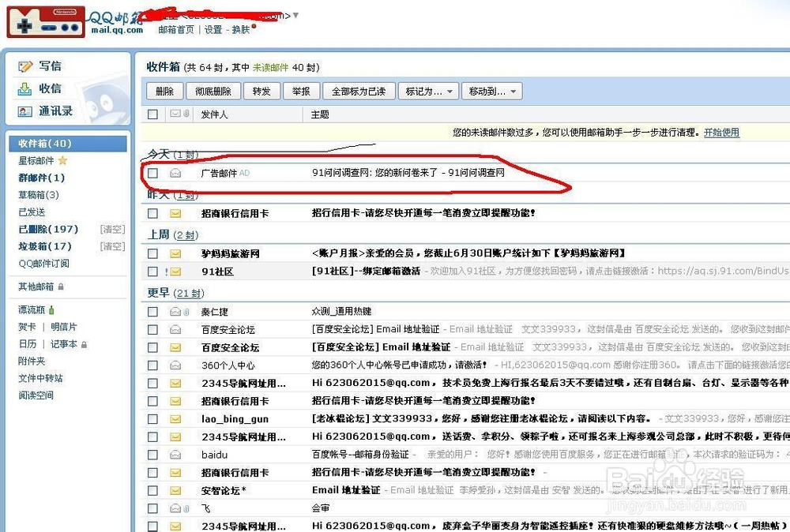Collapse the 更早 (21封) mail group
This screenshot has width=790, height=532.
(x=176, y=293)
